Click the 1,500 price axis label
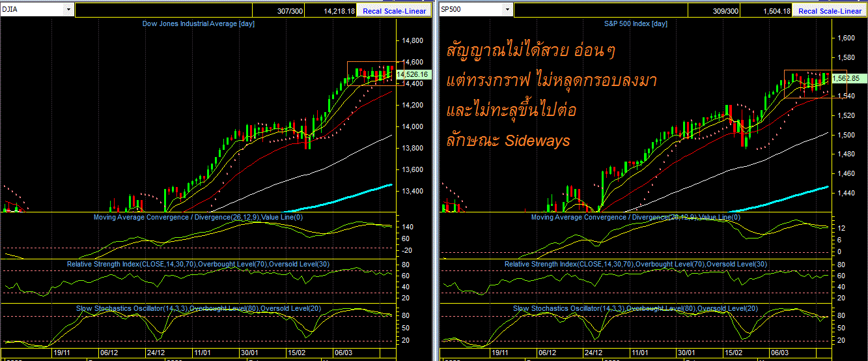The image size is (868, 361). point(846,135)
